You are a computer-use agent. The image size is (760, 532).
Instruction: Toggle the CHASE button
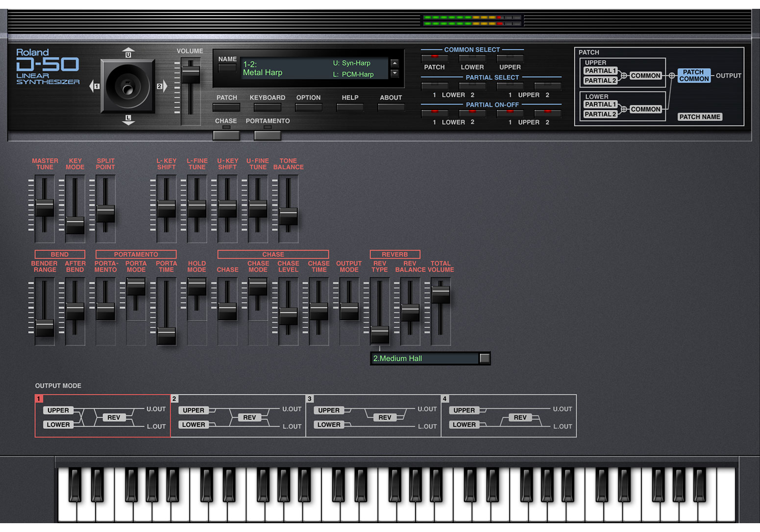(226, 135)
